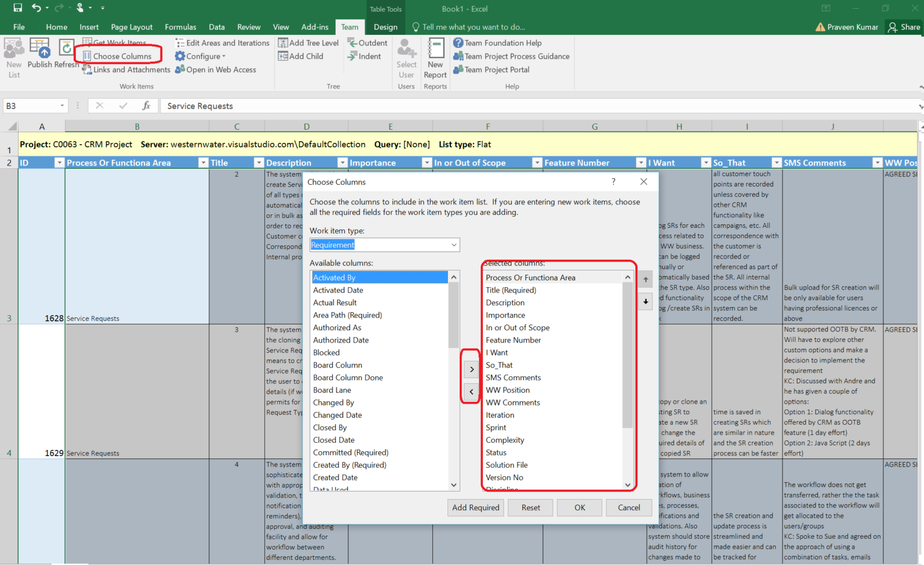This screenshot has width=924, height=565.
Task: Click the Outdent command
Action: tap(368, 43)
